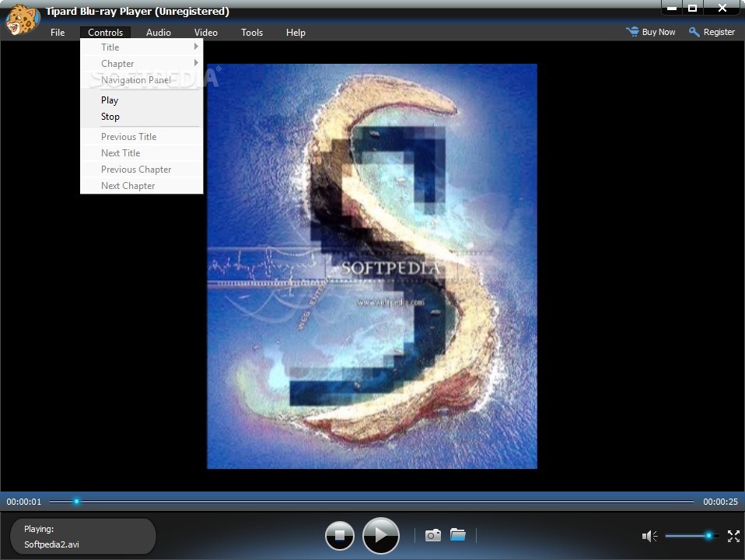Adjust the volume slider handle
This screenshot has height=560, width=745.
tap(708, 536)
